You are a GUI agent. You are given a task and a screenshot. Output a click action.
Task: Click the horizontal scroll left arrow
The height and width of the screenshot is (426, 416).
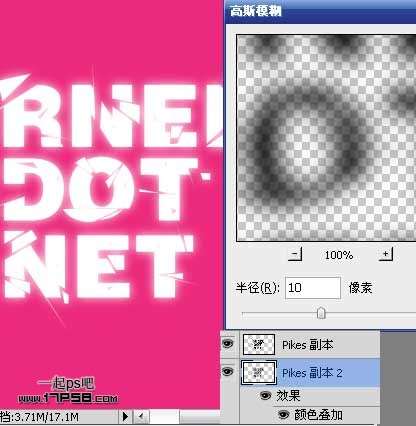coord(141,416)
